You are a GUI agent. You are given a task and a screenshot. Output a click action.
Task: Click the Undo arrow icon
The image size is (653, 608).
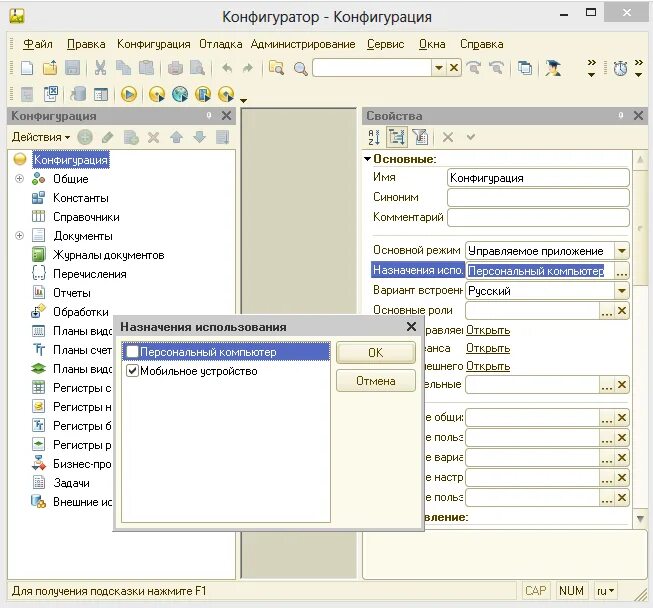pos(227,67)
